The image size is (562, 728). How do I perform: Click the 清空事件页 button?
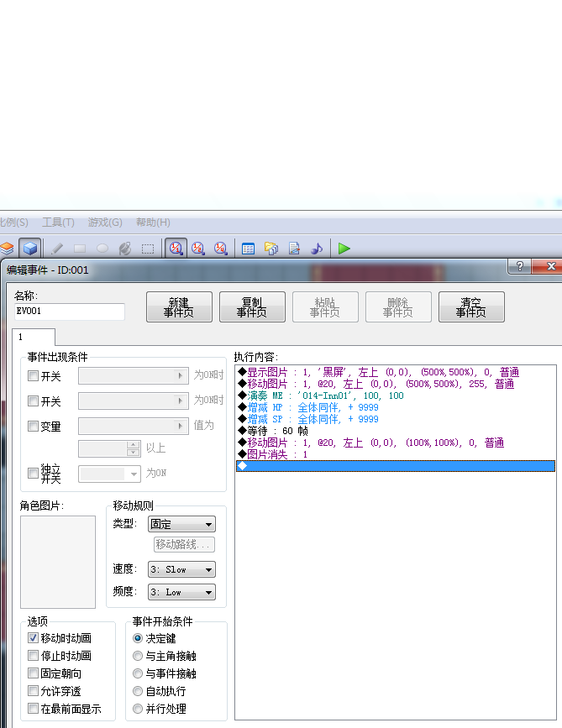[x=471, y=306]
